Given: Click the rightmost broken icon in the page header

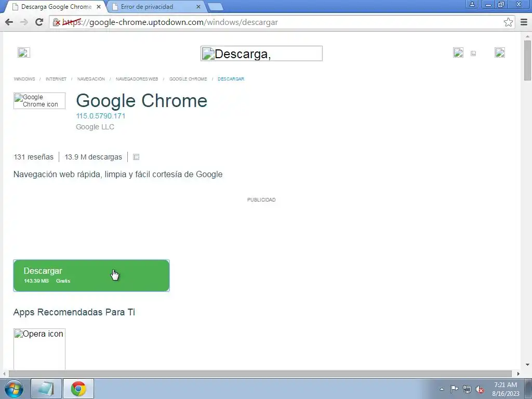Looking at the screenshot, I should coord(499,52).
